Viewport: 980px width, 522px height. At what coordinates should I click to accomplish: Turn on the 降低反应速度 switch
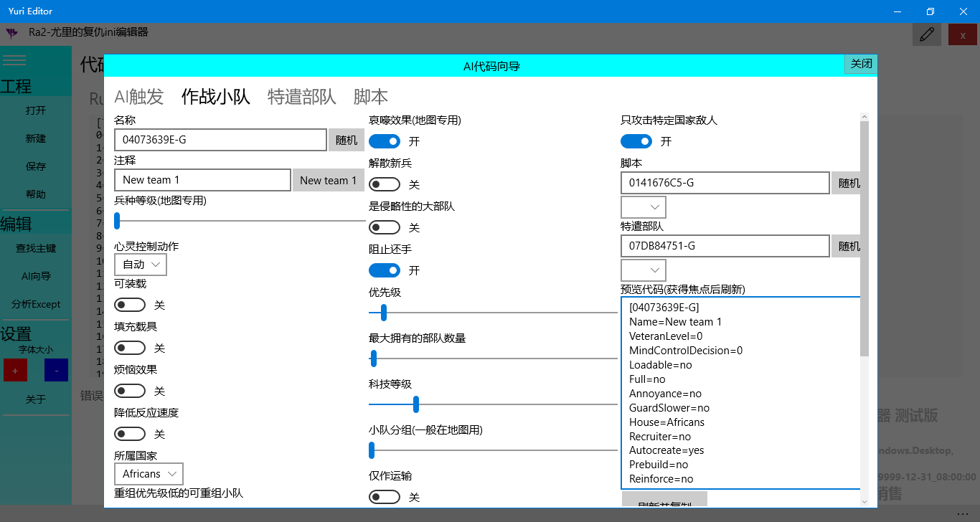pos(130,435)
